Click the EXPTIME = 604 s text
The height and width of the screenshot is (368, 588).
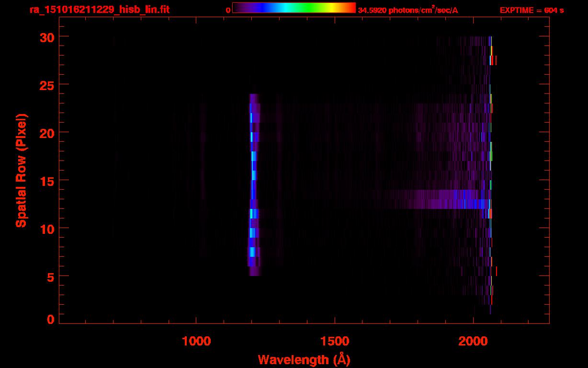tap(532, 10)
